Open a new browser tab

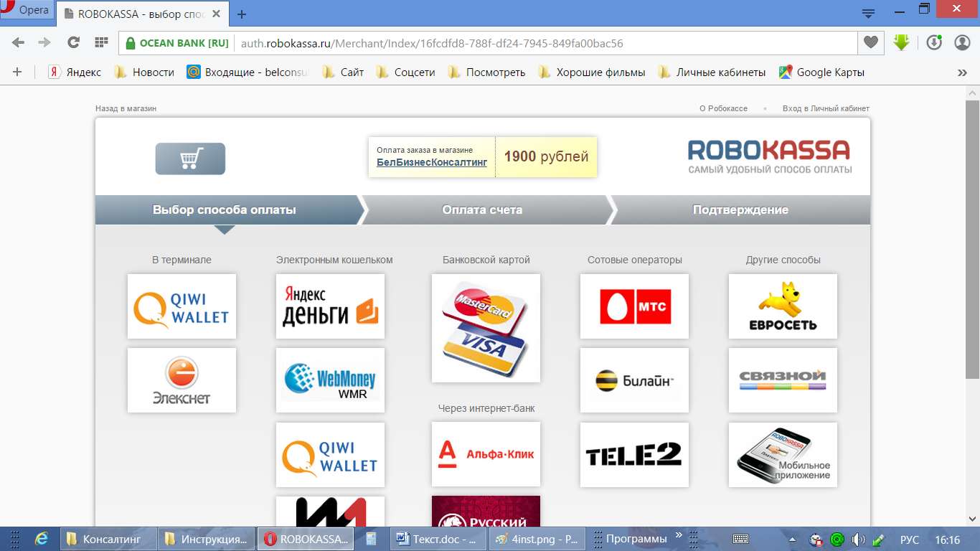[x=242, y=14]
